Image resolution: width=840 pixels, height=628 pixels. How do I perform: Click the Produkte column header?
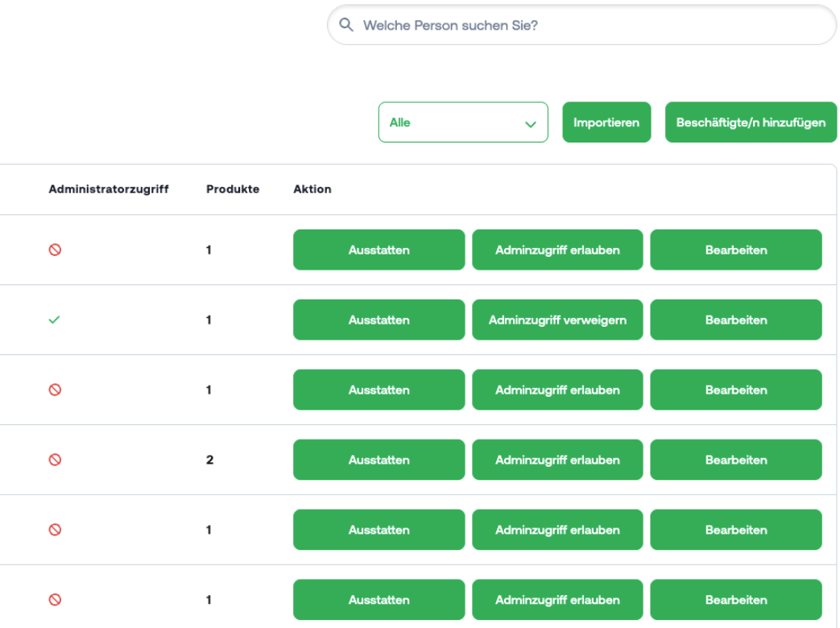pos(232,189)
